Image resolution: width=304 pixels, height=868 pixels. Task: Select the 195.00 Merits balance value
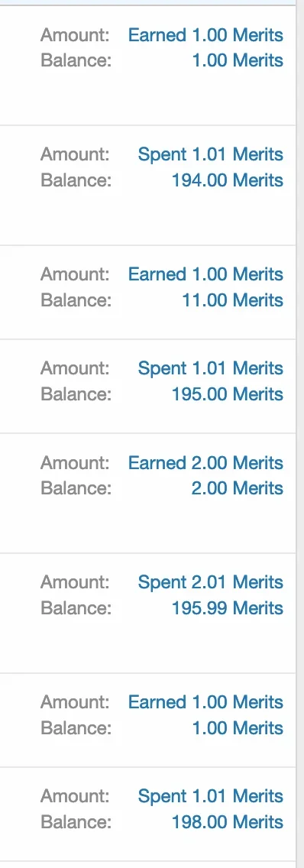click(x=228, y=395)
